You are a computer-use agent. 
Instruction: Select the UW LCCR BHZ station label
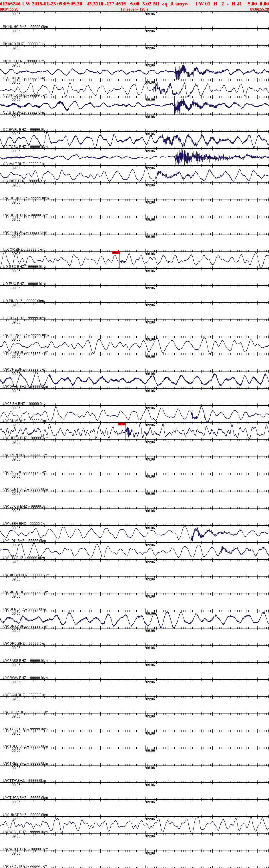[x=26, y=507]
